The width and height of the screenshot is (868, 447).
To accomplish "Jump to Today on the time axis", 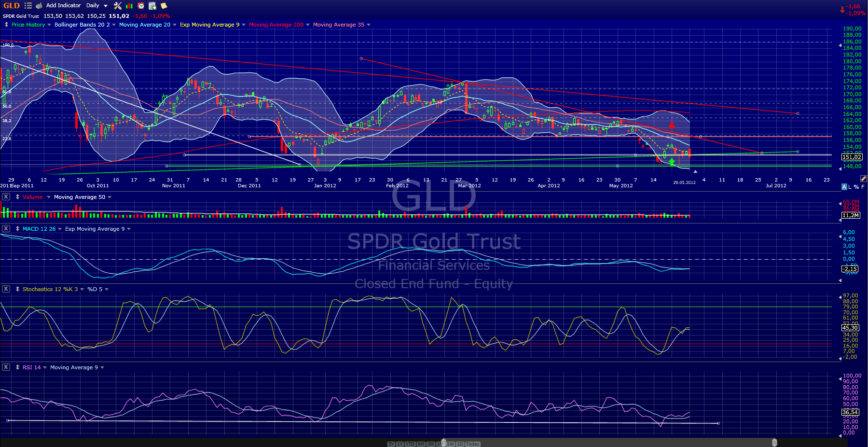I will [x=473, y=444].
